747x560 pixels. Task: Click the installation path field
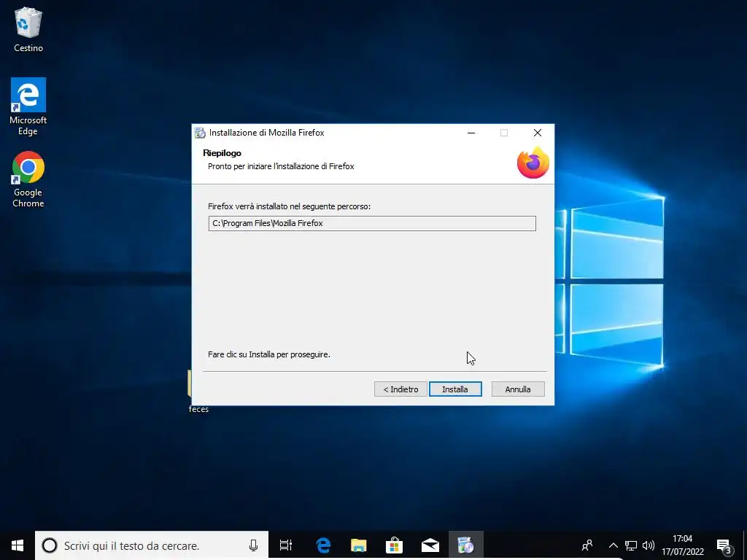click(x=372, y=223)
